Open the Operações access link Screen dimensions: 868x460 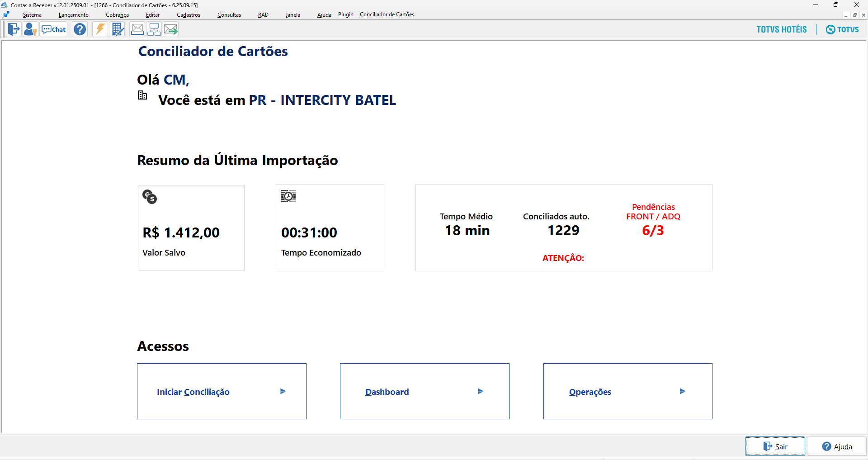click(x=590, y=392)
